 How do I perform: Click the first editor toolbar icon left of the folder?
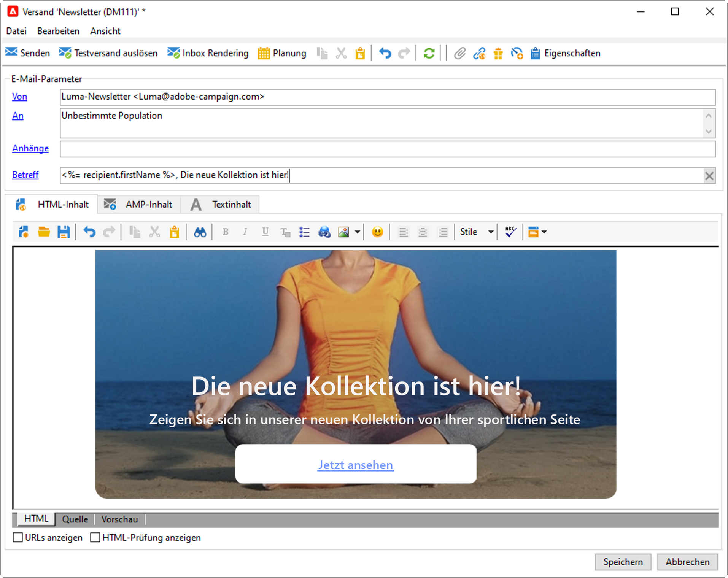click(24, 232)
